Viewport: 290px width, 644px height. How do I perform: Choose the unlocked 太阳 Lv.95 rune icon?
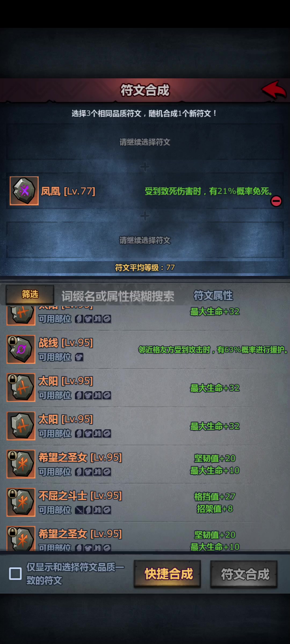21,426
